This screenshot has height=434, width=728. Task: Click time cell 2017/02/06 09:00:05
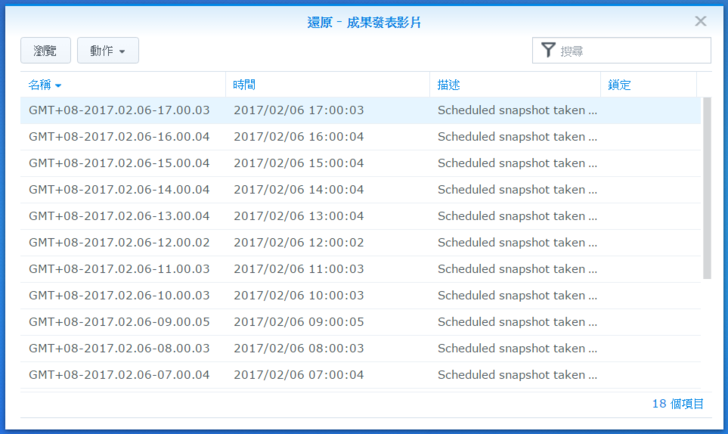[x=299, y=322]
